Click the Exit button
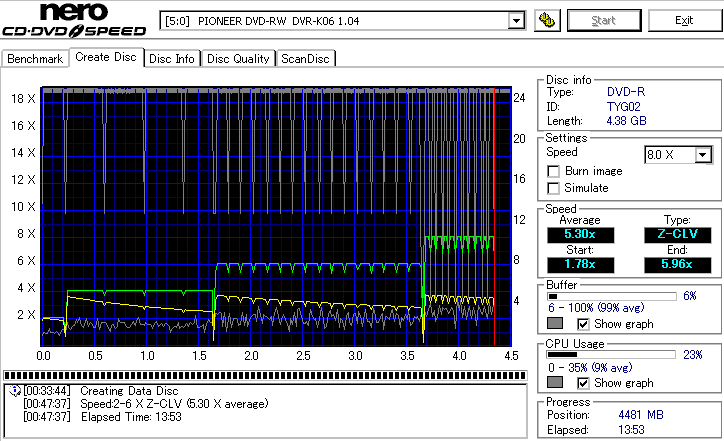Image resolution: width=724 pixels, height=441 pixels. tap(684, 20)
